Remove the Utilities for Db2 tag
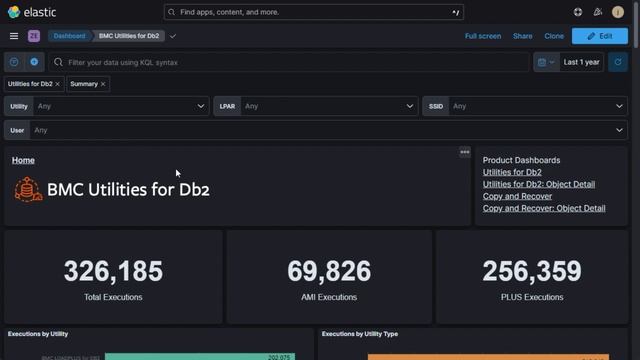Image resolution: width=640 pixels, height=360 pixels. pyautogui.click(x=58, y=84)
